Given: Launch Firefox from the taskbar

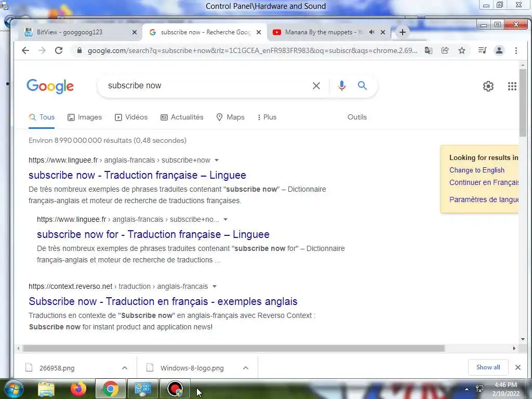Looking at the screenshot, I should point(78,389).
